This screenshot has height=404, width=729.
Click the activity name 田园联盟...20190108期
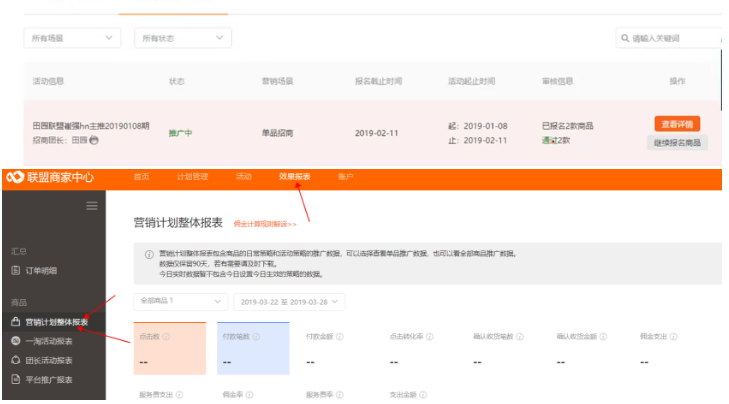[x=91, y=126]
